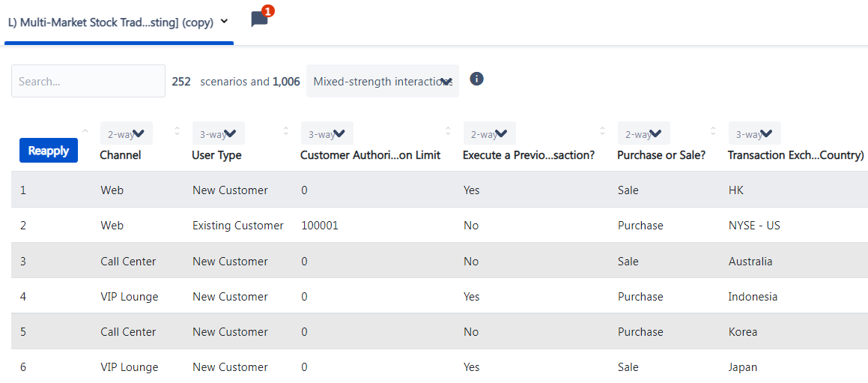
Task: Click the info icon beside interactions dropdown
Action: 476,79
